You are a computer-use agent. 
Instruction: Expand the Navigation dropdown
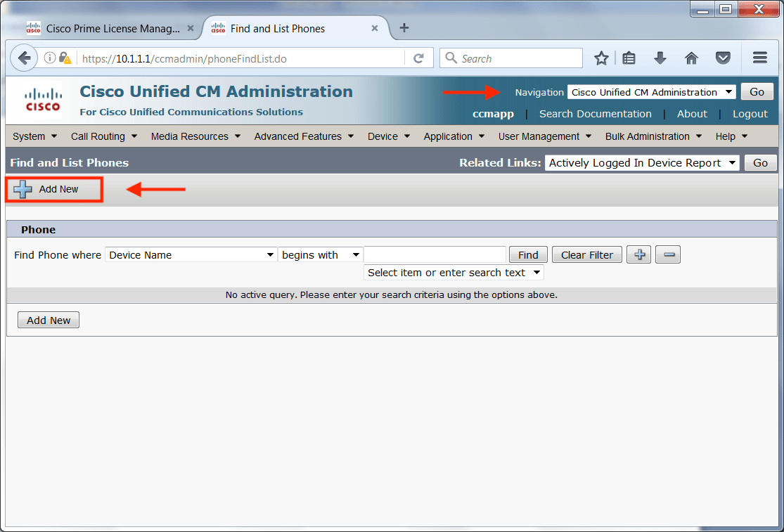coord(652,92)
